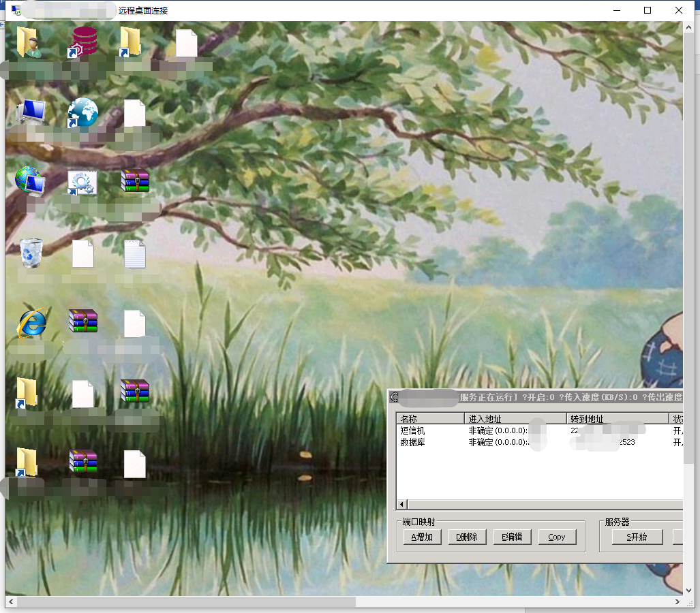This screenshot has height=613, width=700.
Task: Select the network globe-and-monitor icon
Action: 31,181
